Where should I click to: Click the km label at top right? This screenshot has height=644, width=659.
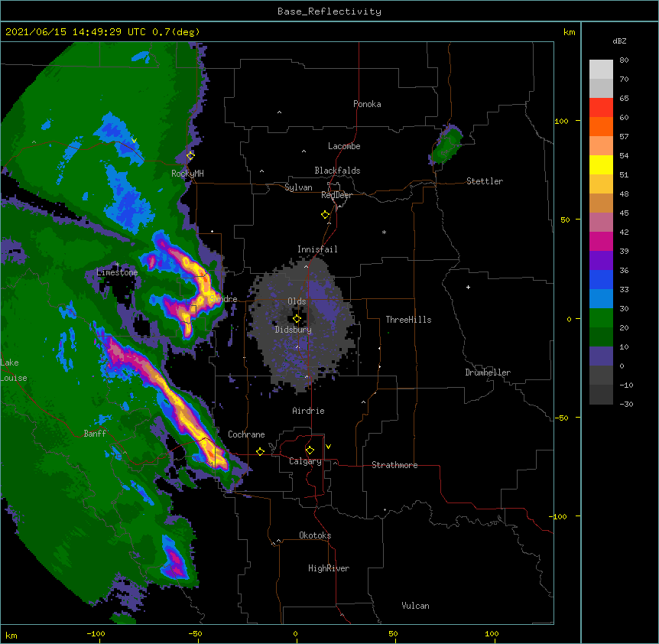tap(570, 32)
